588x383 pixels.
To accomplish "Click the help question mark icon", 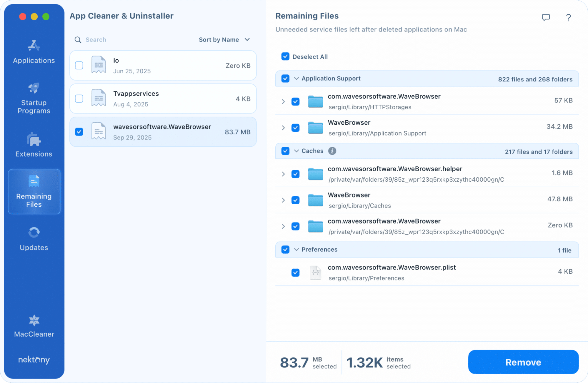I will click(x=568, y=18).
